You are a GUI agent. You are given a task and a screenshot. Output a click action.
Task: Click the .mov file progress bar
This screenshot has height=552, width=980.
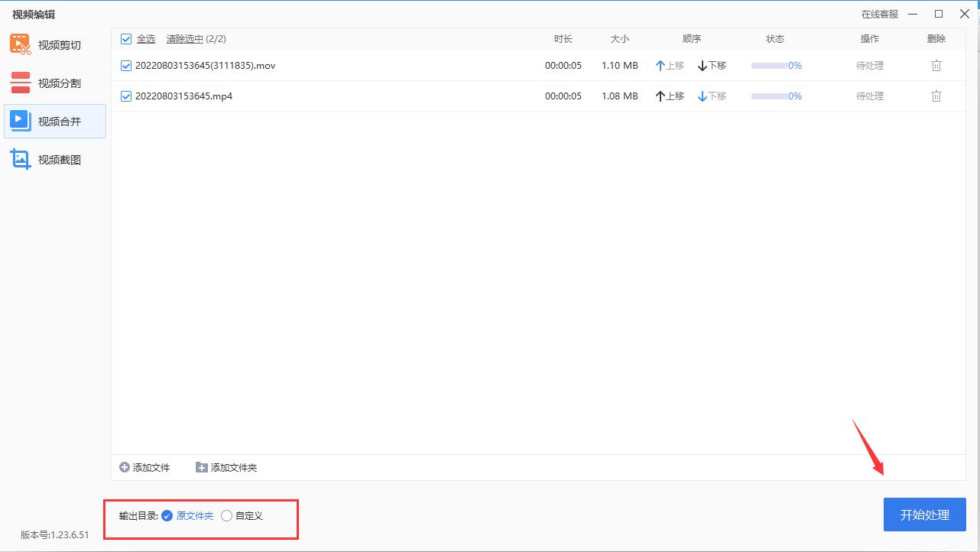click(769, 66)
